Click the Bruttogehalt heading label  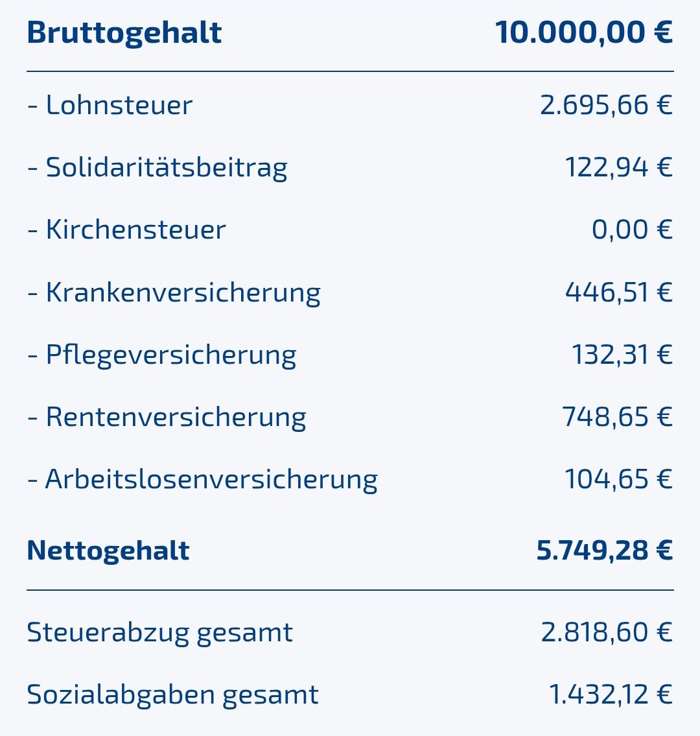click(x=124, y=33)
